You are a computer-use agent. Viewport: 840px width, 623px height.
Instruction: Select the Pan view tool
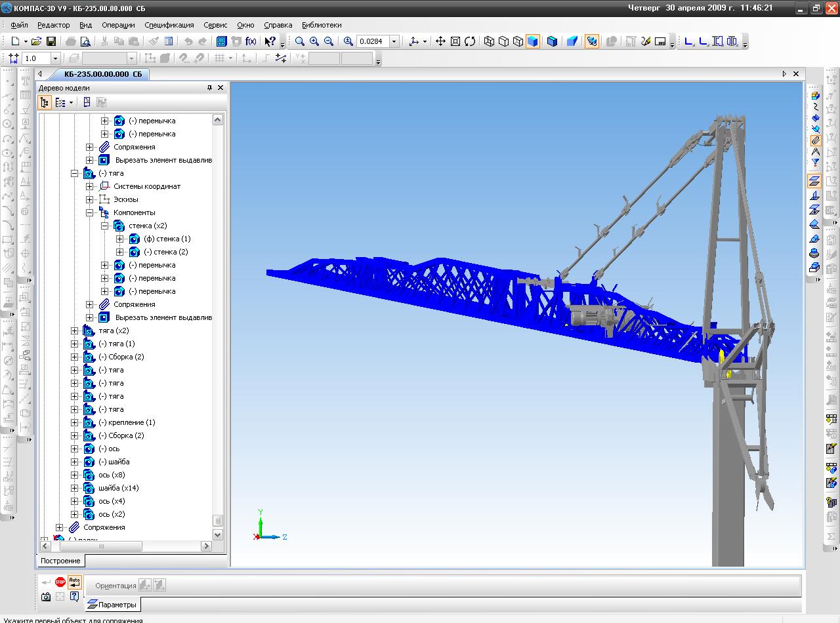(440, 41)
